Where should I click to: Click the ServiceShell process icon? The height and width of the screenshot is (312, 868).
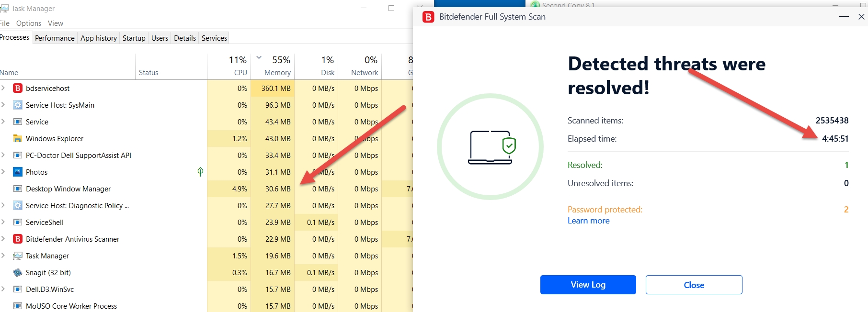(x=18, y=222)
